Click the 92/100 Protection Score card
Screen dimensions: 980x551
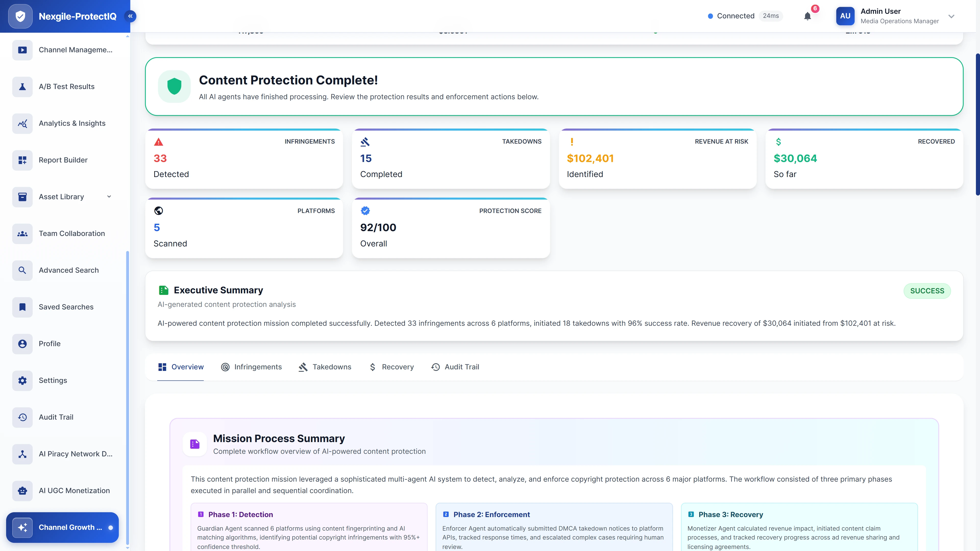pos(451,228)
